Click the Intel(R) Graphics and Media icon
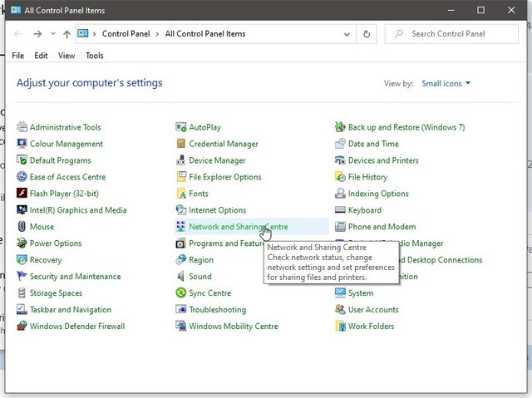Viewport: 532px width, 398px height. coord(22,210)
